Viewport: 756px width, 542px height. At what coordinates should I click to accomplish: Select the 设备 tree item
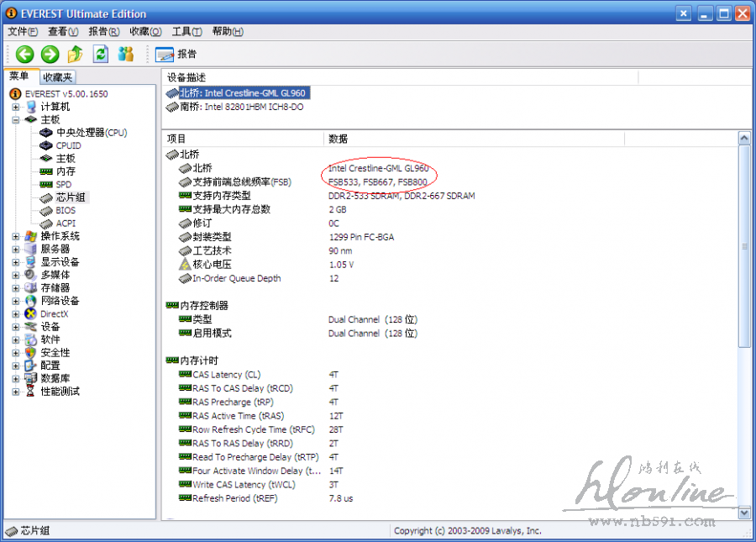[50, 327]
